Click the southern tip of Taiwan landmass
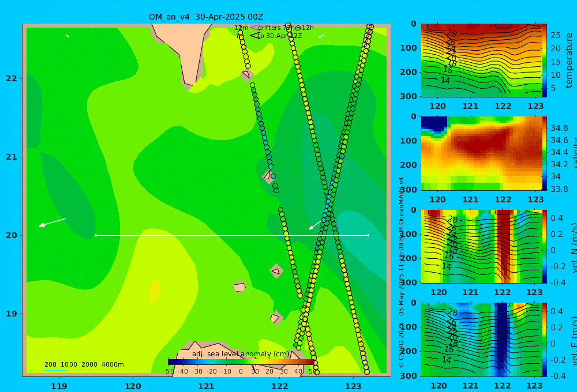Screen dimensions: 577x392 coord(189,86)
